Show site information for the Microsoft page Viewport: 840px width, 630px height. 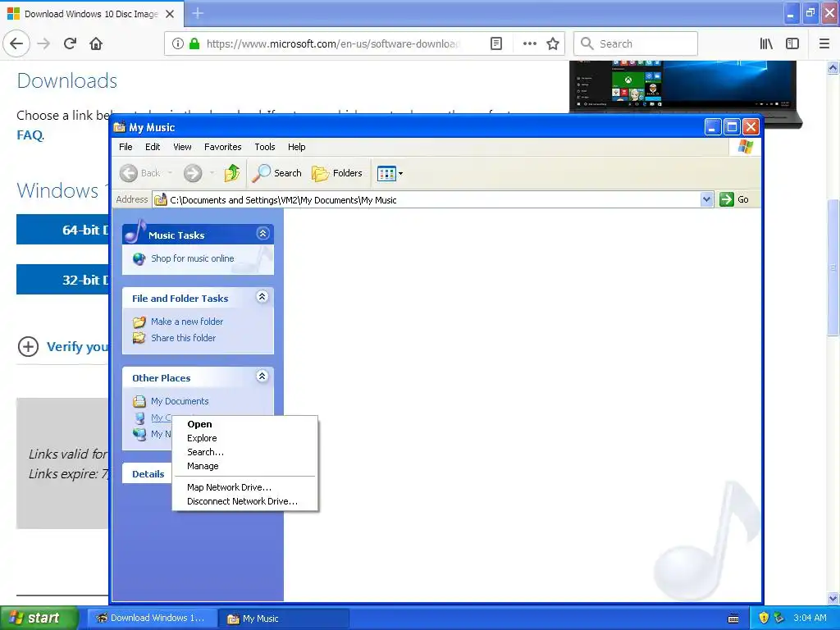[178, 43]
